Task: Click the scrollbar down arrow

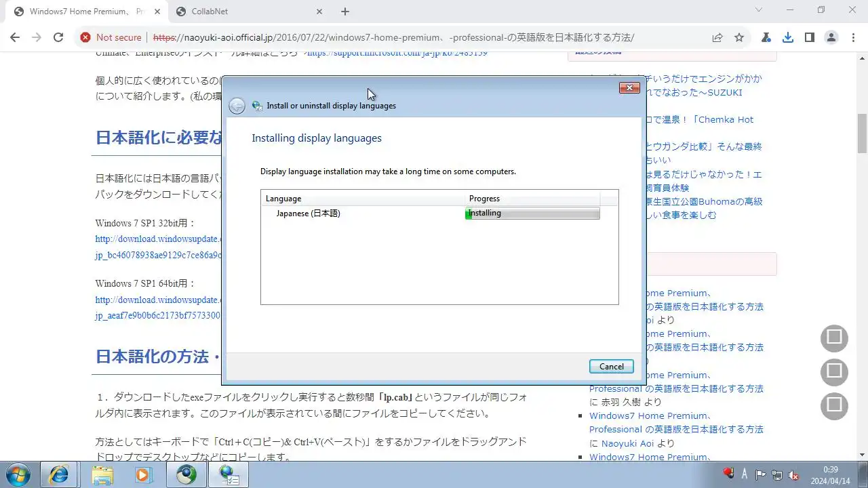Action: [x=862, y=455]
